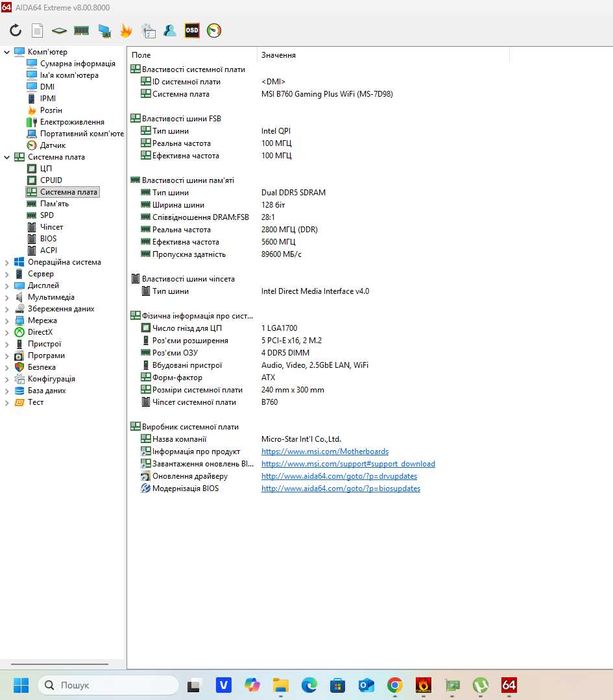Open the preferences checklist toolbar icon
Viewport: 613px width, 700px height.
[x=149, y=31]
